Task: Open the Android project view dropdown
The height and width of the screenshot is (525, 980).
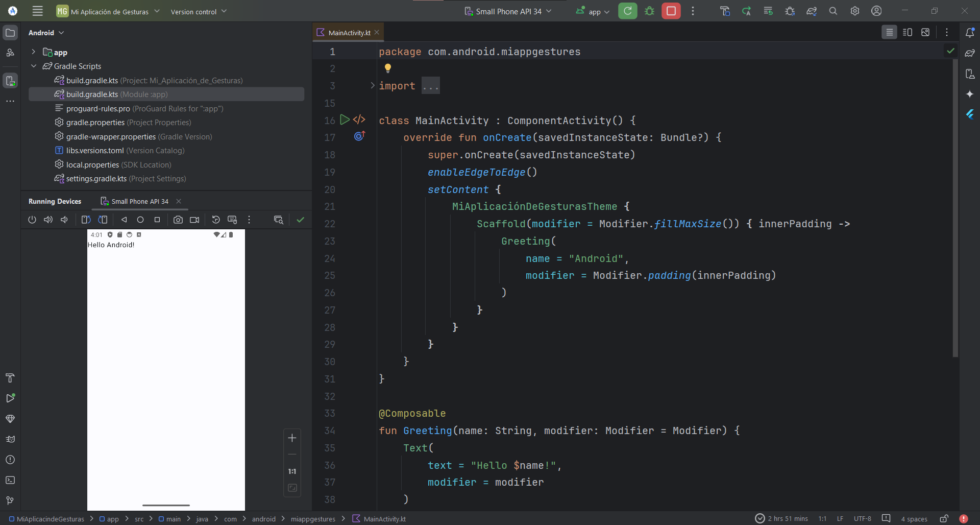Action: tap(46, 33)
